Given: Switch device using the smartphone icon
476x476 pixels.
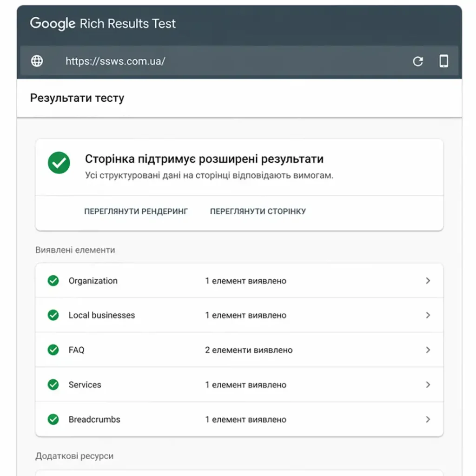Looking at the screenshot, I should [x=443, y=61].
